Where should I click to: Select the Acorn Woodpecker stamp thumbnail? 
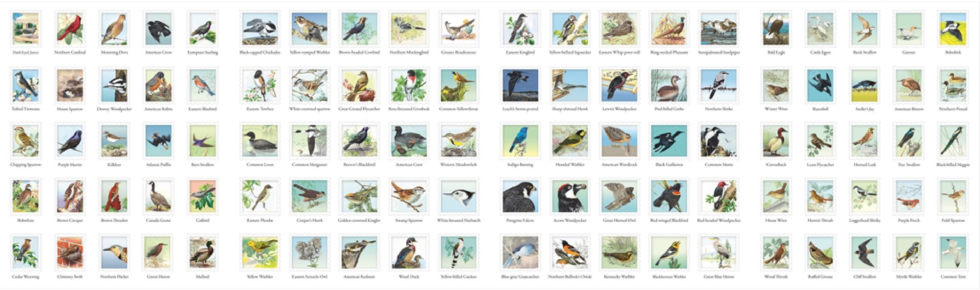pos(570,196)
